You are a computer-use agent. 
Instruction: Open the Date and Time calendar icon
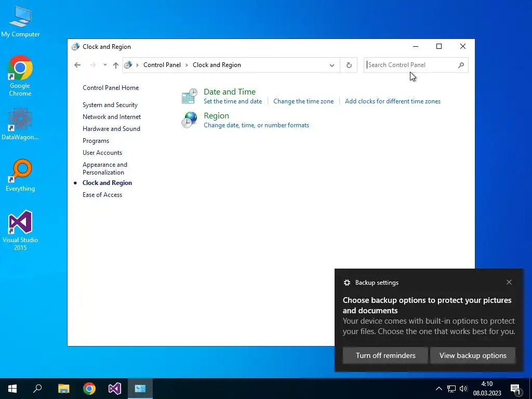pos(189,96)
